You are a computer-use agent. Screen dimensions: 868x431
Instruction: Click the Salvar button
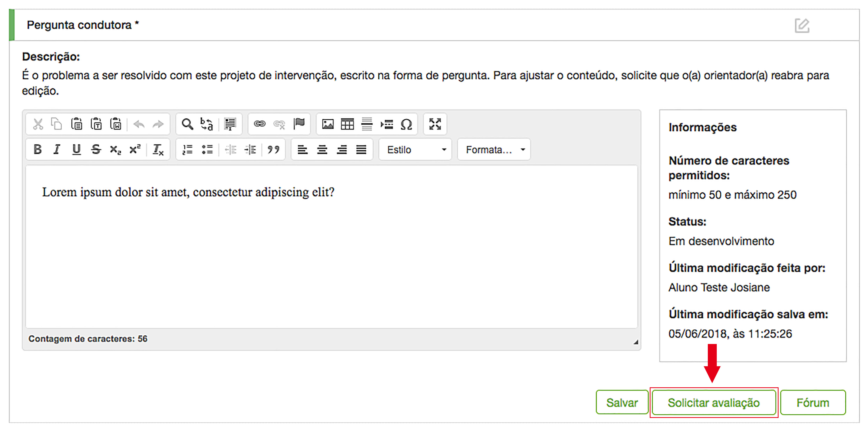tap(622, 402)
